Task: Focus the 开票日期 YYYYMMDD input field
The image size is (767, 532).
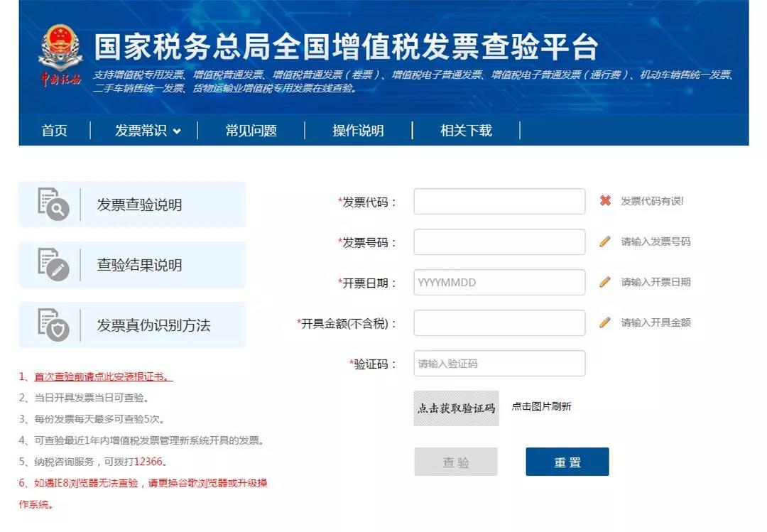Action: [499, 283]
